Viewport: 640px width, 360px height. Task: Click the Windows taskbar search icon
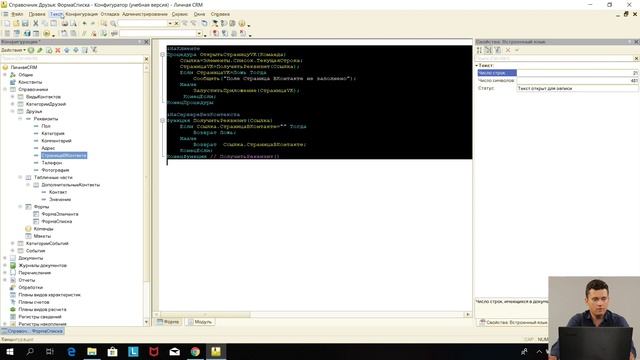coord(30,351)
